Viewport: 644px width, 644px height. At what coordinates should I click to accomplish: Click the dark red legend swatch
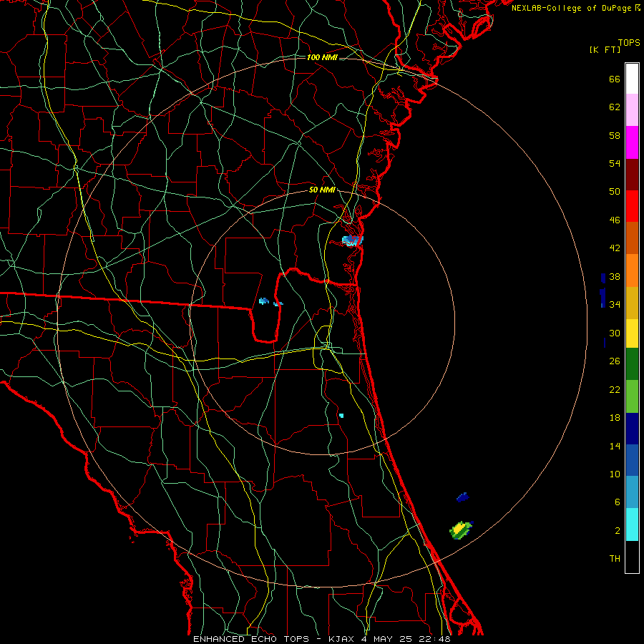tap(632, 174)
